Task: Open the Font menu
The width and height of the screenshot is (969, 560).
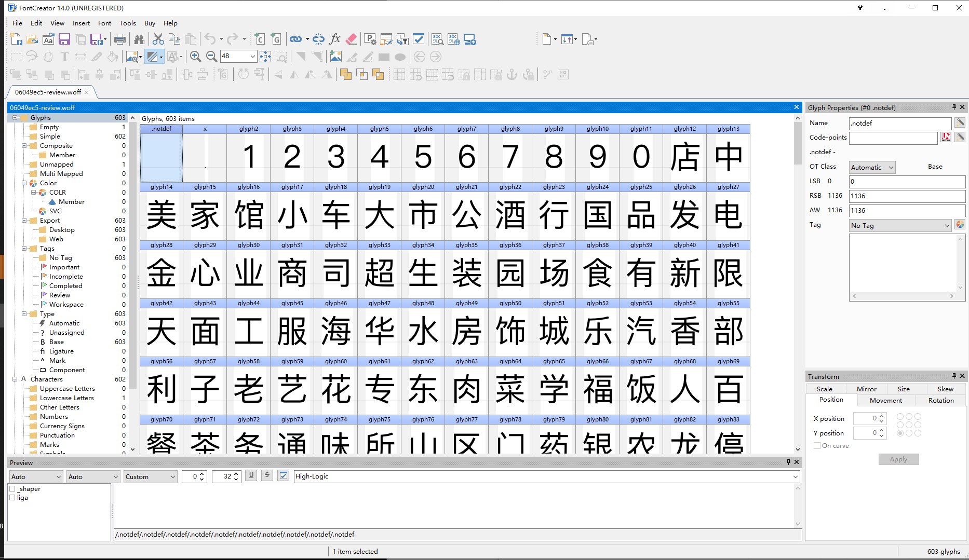Action: point(104,23)
